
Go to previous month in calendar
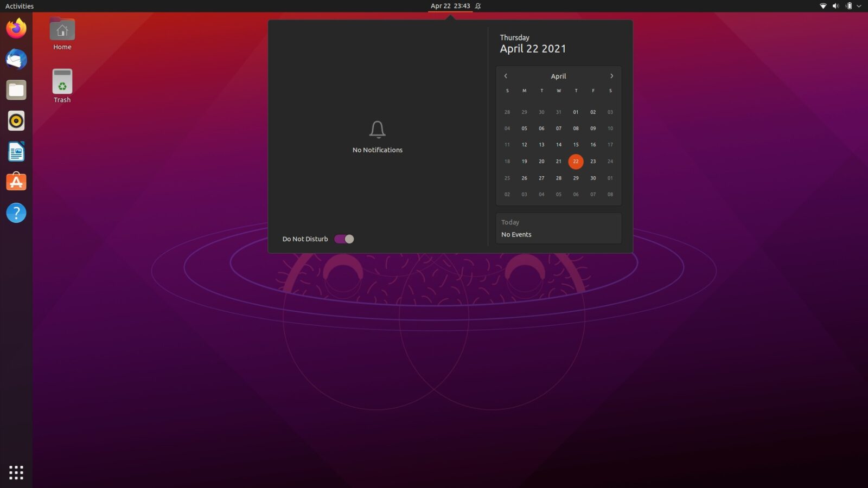[506, 76]
